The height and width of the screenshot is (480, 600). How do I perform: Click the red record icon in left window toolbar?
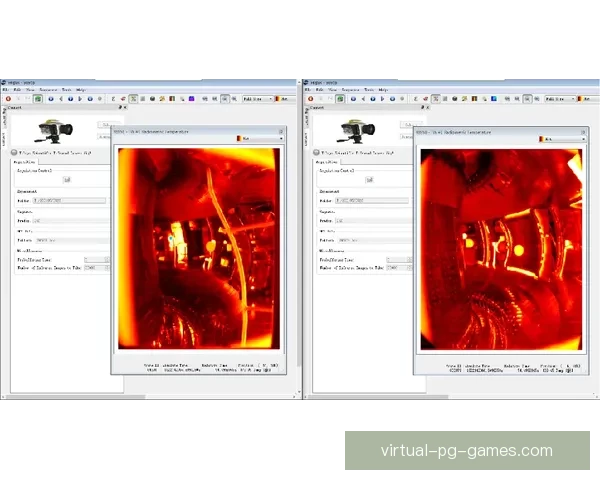[x=7, y=99]
